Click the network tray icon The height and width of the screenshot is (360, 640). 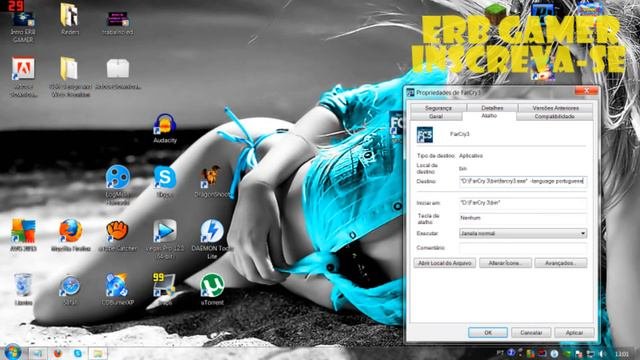[x=591, y=353]
